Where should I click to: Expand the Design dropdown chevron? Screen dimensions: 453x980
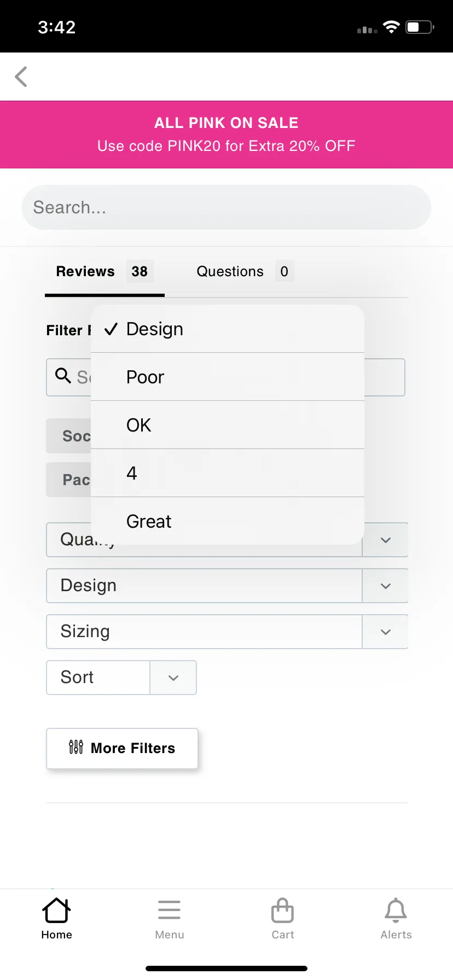(386, 586)
